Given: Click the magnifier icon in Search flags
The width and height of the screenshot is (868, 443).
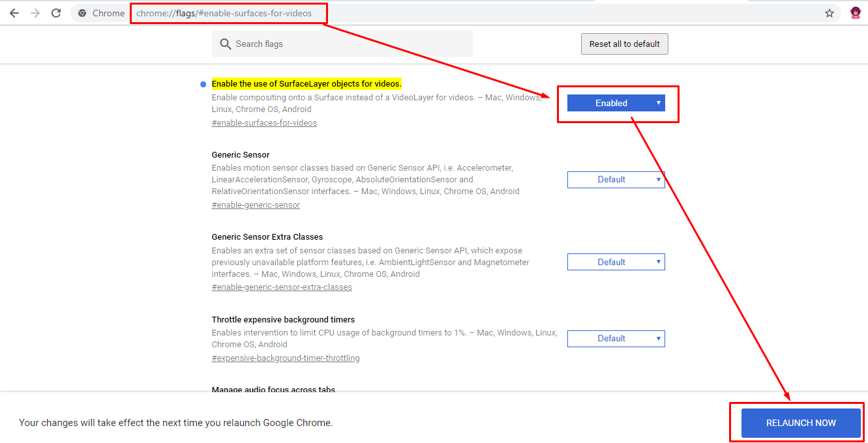Looking at the screenshot, I should [226, 44].
